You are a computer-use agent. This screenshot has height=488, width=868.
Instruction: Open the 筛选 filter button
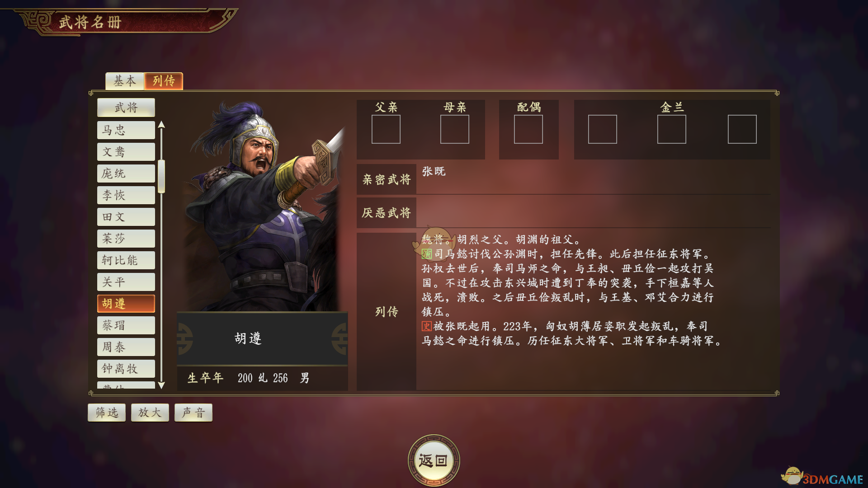click(x=107, y=413)
